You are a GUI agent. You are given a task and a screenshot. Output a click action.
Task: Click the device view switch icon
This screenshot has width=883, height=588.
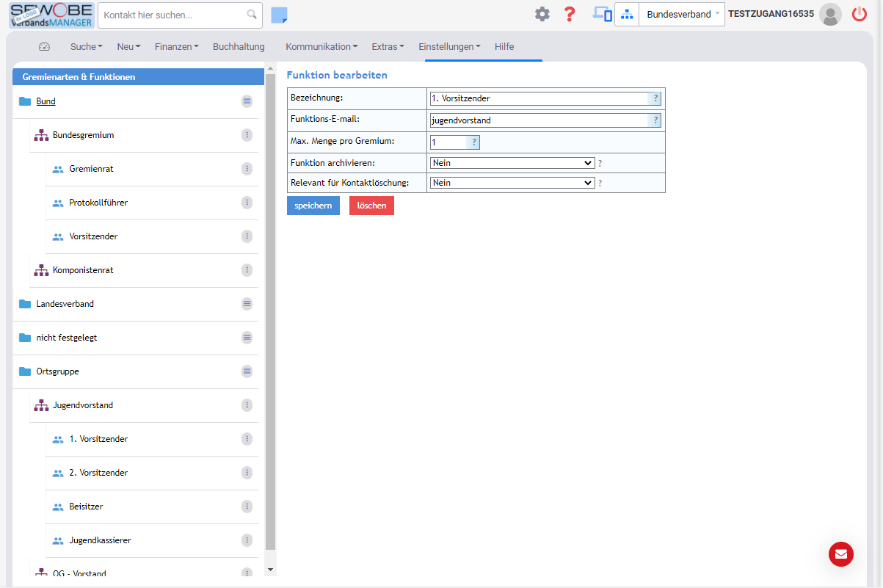point(602,14)
